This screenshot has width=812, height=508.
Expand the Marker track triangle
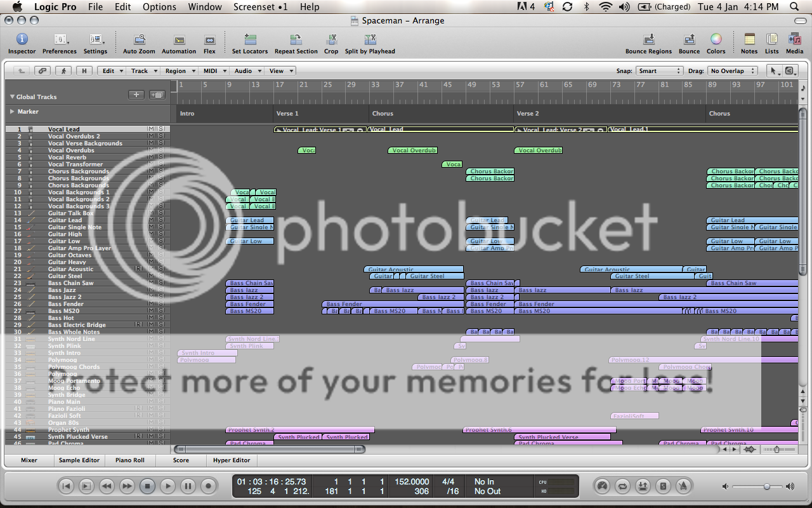(x=12, y=111)
